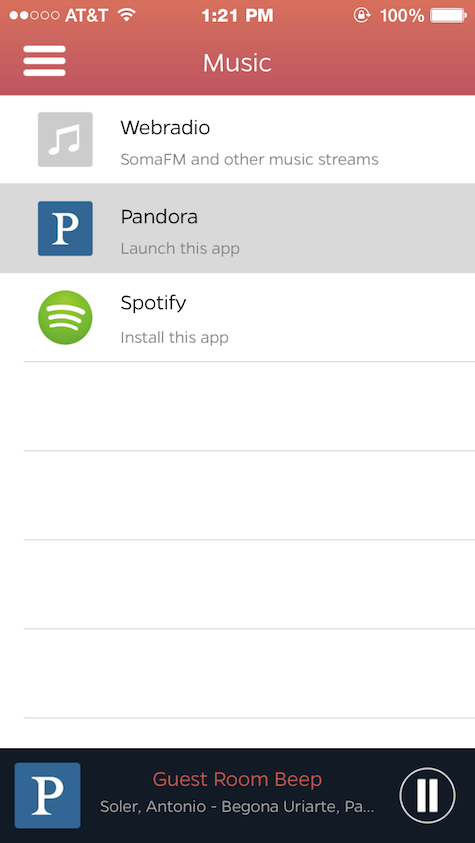Image resolution: width=475 pixels, height=843 pixels.
Task: Tap "Launch this app" under Pandora
Action: 180,248
